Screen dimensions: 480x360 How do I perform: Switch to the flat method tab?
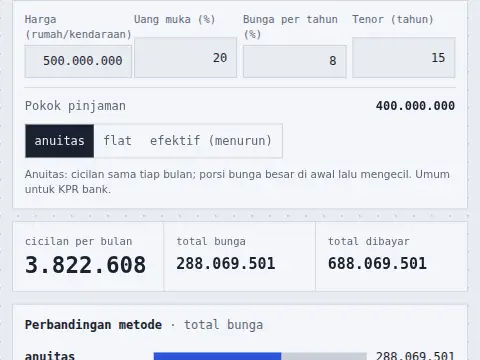click(x=117, y=141)
